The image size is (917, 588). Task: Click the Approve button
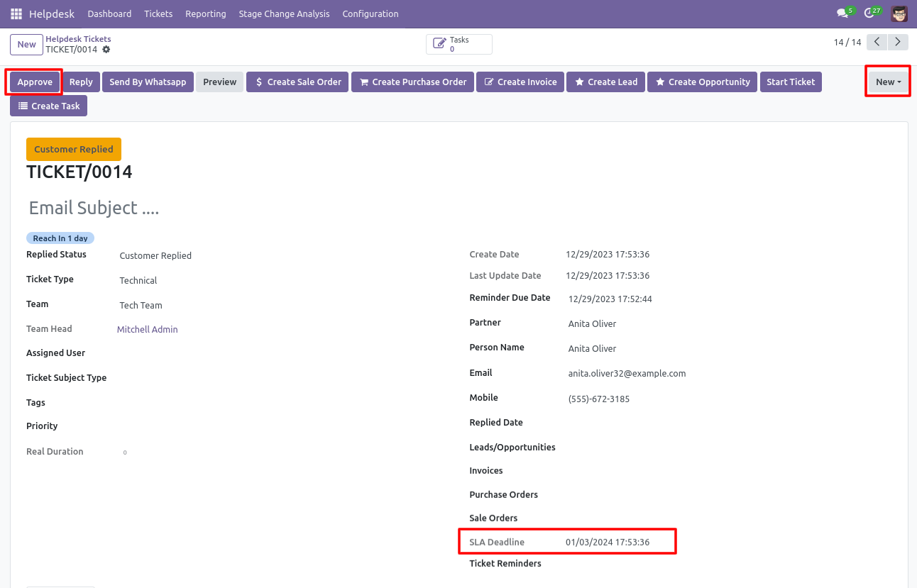[35, 82]
